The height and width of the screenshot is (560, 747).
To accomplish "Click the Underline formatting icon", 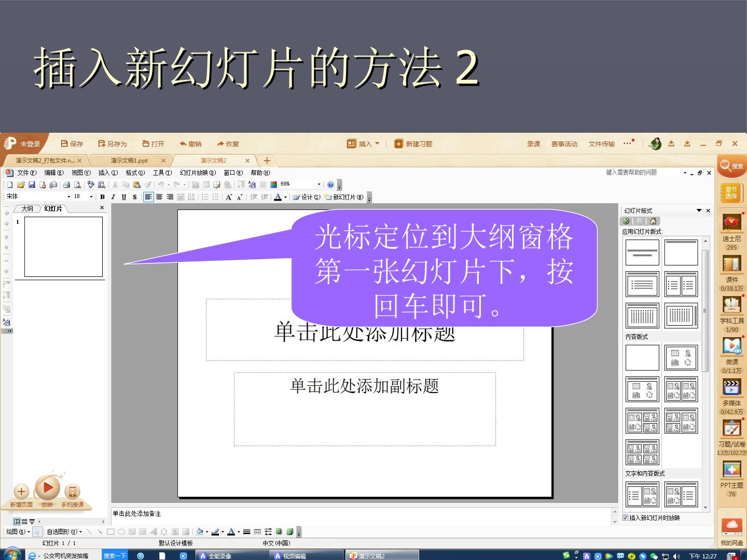I will (x=123, y=197).
